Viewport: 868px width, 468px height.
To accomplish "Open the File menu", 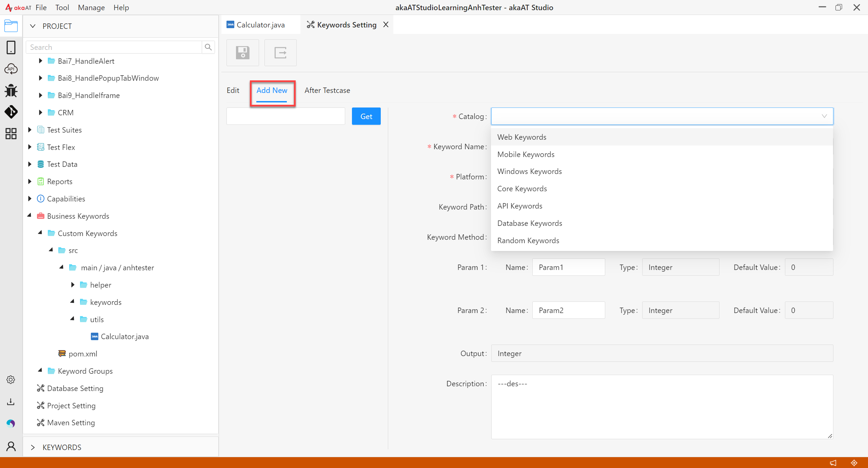I will pos(41,7).
